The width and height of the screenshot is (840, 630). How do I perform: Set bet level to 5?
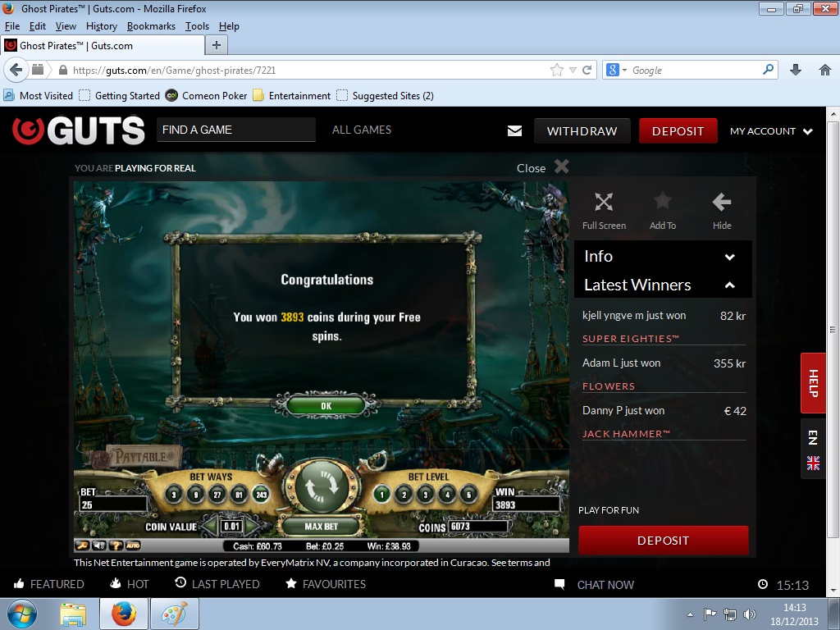468,494
